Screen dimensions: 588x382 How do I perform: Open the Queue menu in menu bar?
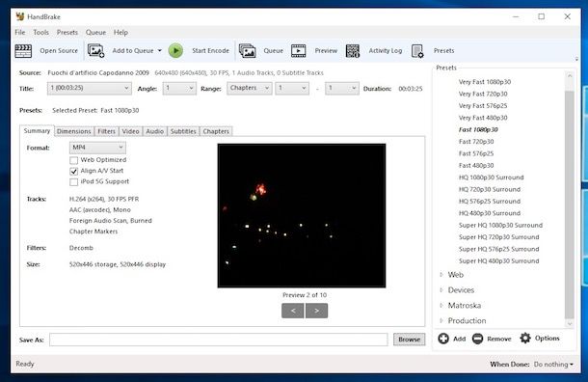(95, 32)
